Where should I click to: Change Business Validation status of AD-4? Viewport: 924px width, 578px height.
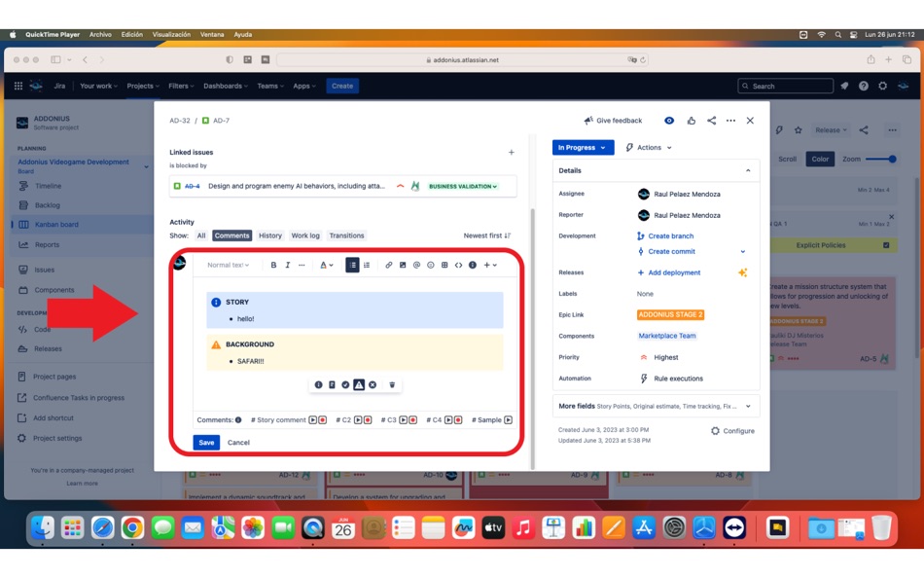pos(463,187)
